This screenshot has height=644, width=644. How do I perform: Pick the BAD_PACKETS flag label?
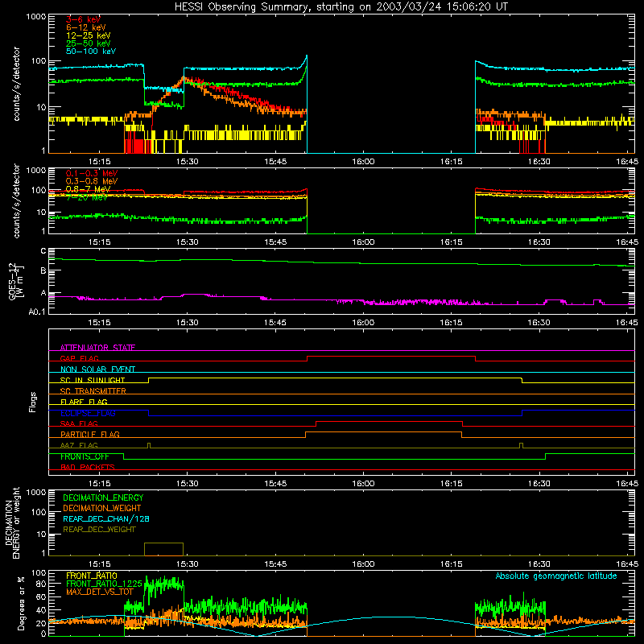pyautogui.click(x=87, y=467)
